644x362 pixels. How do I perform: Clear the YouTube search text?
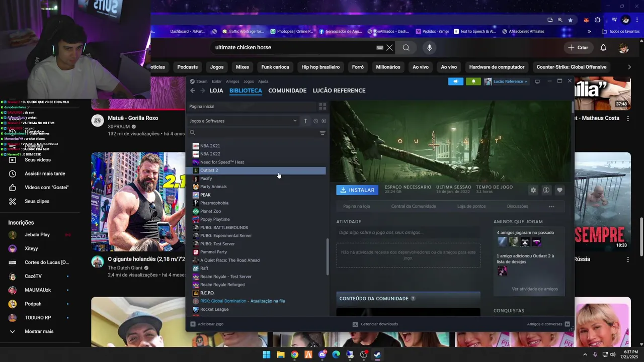[x=389, y=47]
